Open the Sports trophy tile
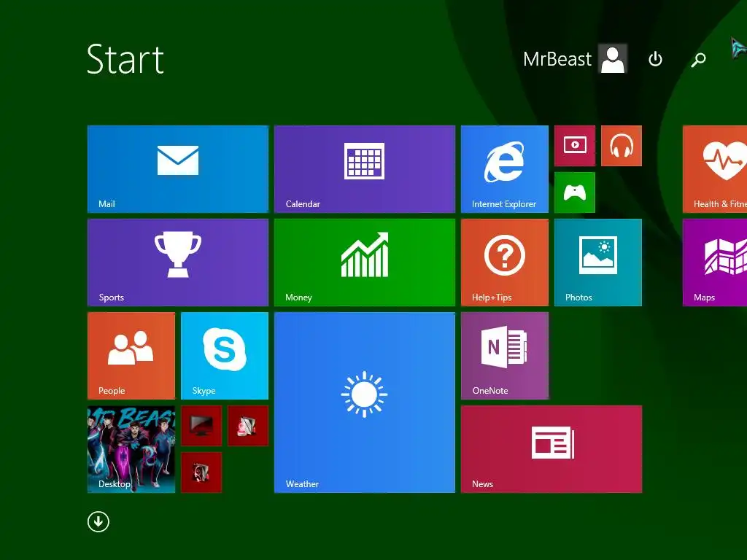This screenshot has width=747, height=560. click(178, 262)
